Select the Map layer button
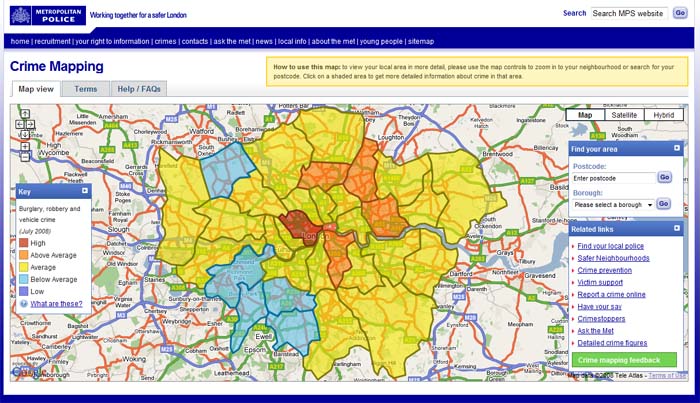 point(585,115)
